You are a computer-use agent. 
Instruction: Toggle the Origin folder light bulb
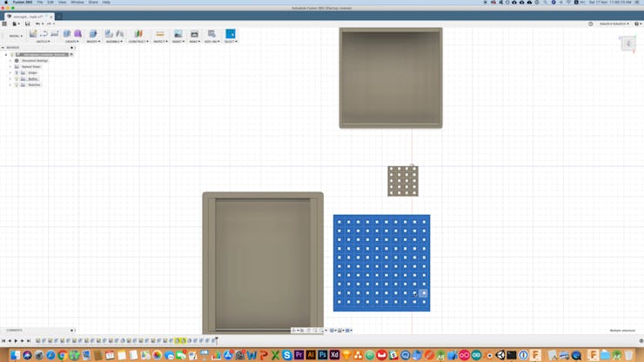17,73
